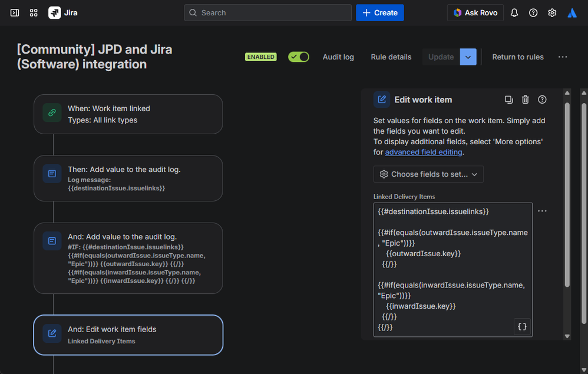Delete the Edit work item component

pos(526,100)
